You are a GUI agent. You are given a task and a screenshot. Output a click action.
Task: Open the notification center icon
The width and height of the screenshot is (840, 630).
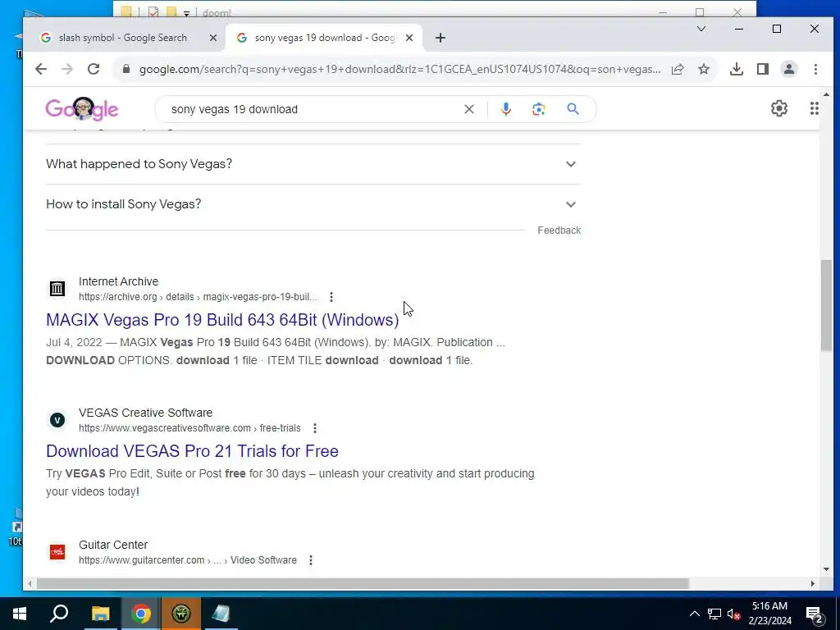(x=814, y=614)
